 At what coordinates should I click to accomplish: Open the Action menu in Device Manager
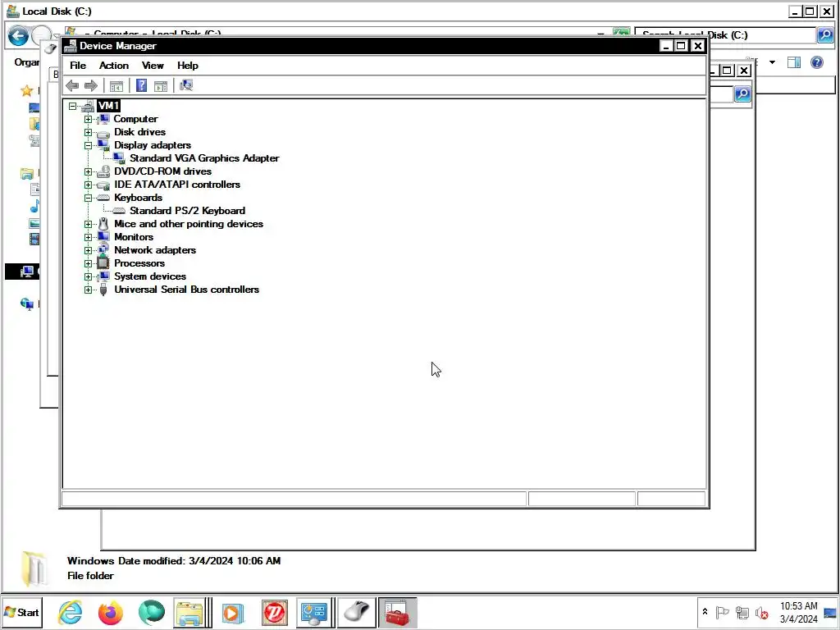click(x=113, y=66)
